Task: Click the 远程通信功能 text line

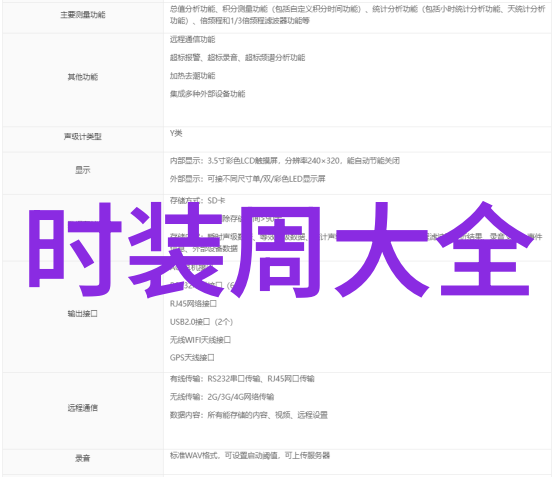Action: point(193,39)
